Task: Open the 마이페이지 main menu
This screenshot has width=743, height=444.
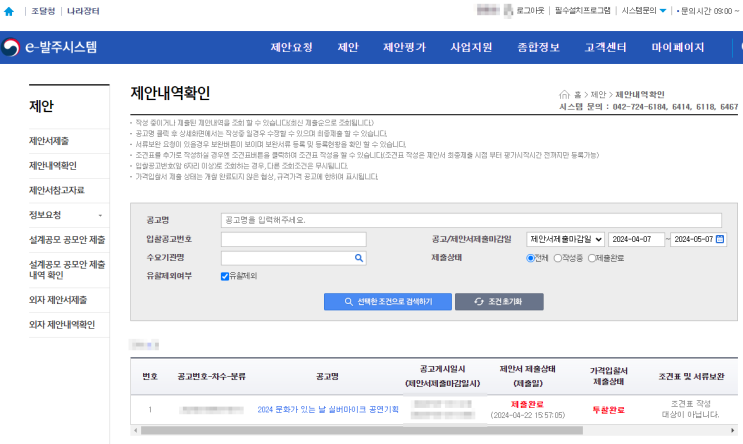Action: coord(678,47)
